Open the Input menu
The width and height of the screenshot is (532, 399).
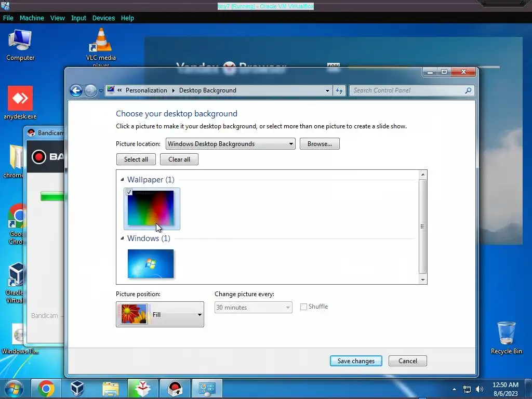tap(78, 18)
